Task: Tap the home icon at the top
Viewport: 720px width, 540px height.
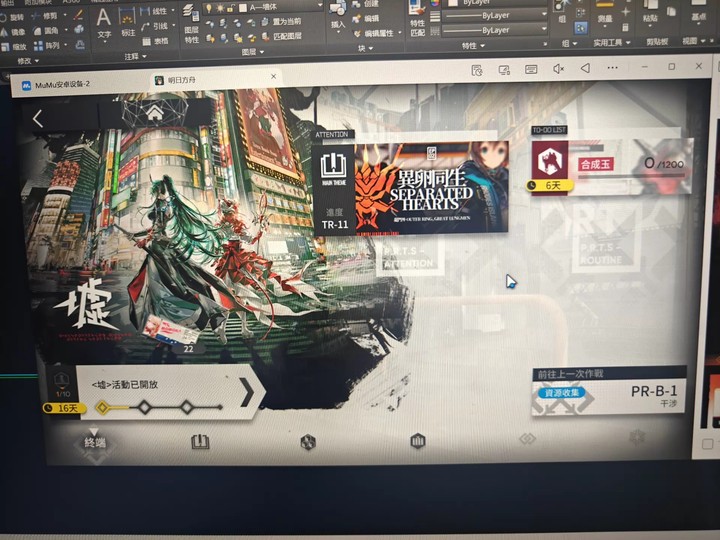Action: pos(155,114)
